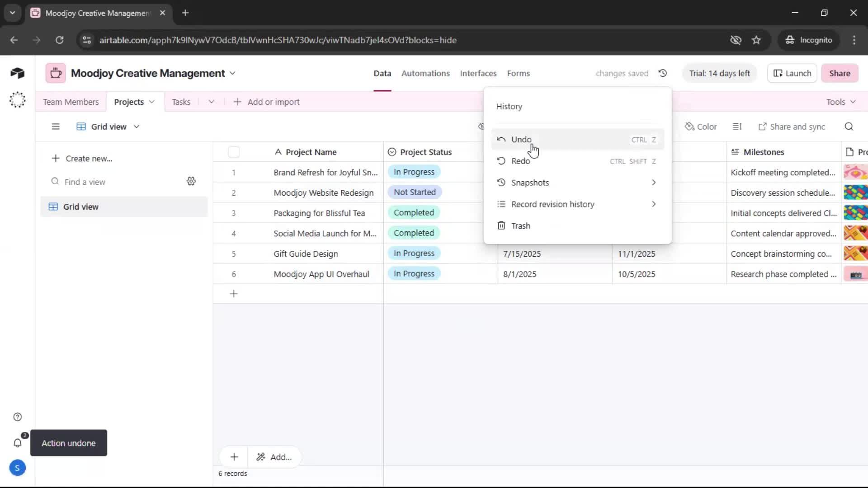Check the select-all records checkbox
Screen dimensions: 868x488
pos(234,152)
